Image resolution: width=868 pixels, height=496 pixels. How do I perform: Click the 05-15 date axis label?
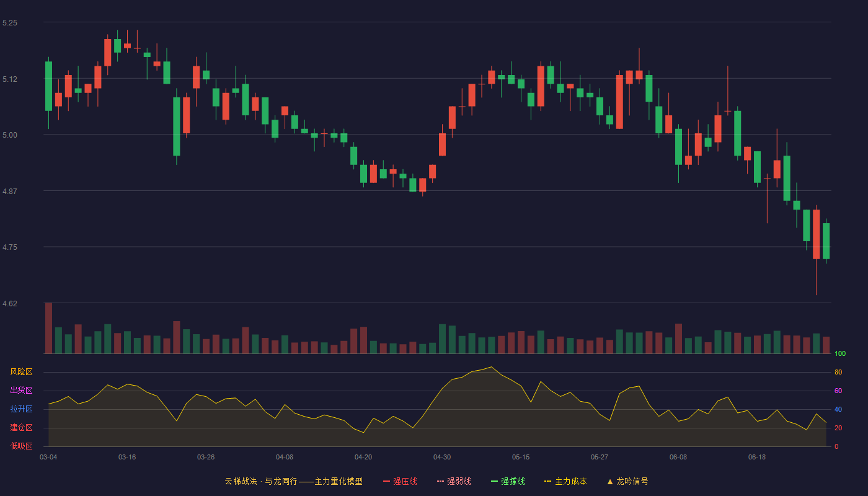click(x=521, y=457)
